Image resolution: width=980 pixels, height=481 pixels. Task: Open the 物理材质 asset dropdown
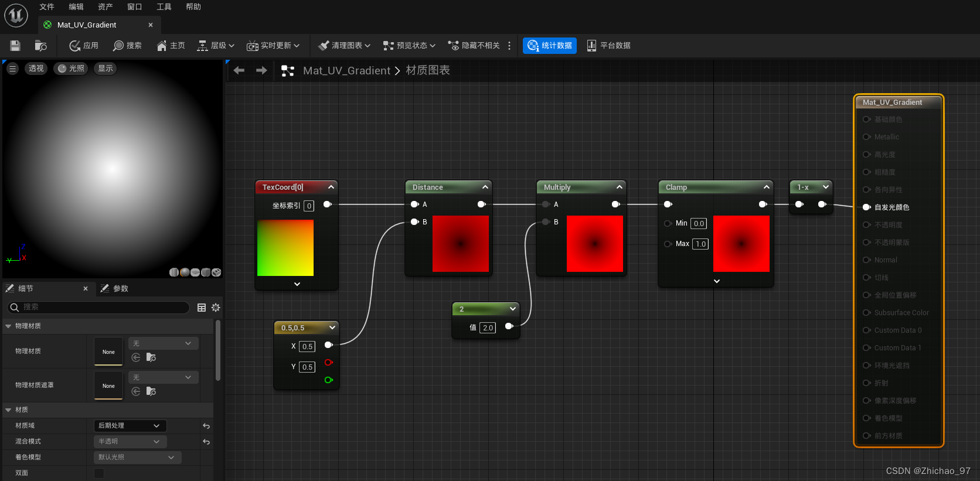pos(163,343)
